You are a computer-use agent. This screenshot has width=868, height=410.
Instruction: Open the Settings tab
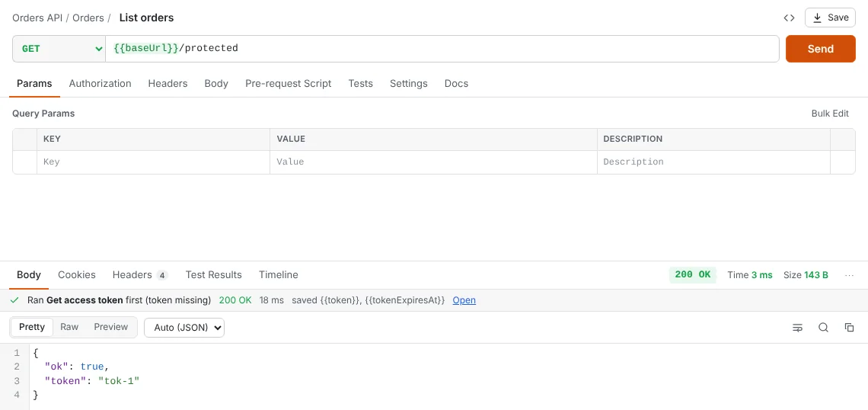pyautogui.click(x=409, y=84)
